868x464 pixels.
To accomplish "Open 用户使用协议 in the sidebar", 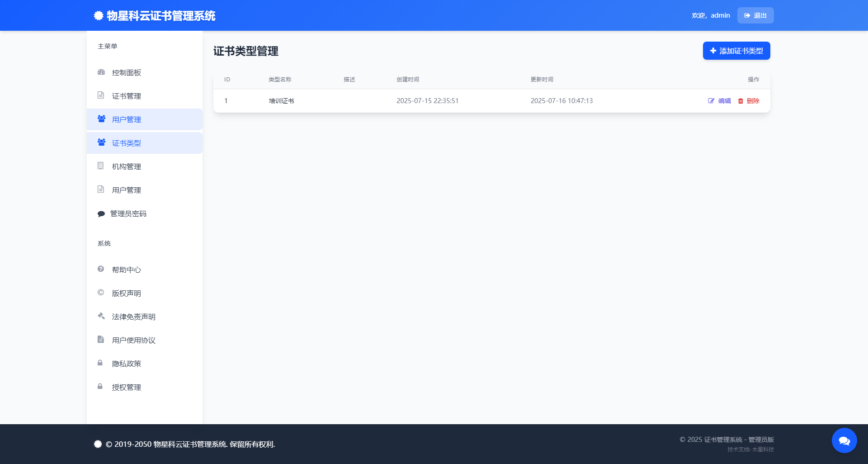I will coord(145,340).
